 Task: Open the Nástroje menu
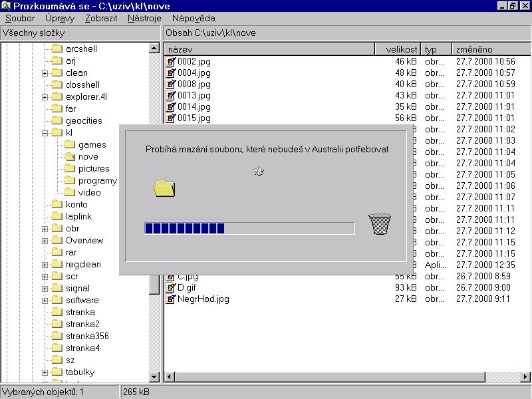[144, 19]
